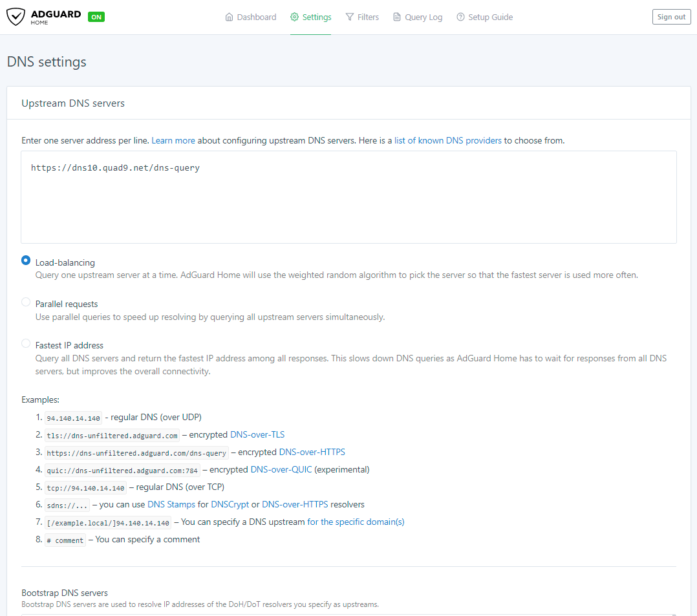
Task: Open the DNS-over-QUIC link
Action: coord(281,469)
